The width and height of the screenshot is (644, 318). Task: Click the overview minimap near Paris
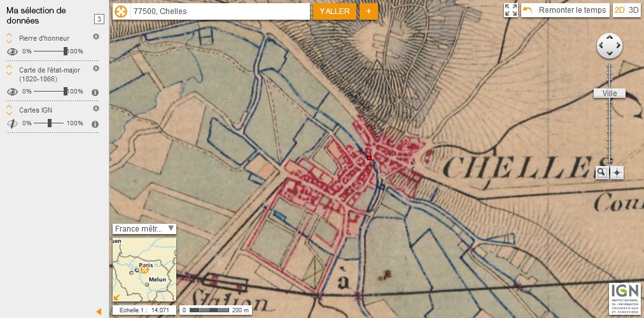coord(144,270)
